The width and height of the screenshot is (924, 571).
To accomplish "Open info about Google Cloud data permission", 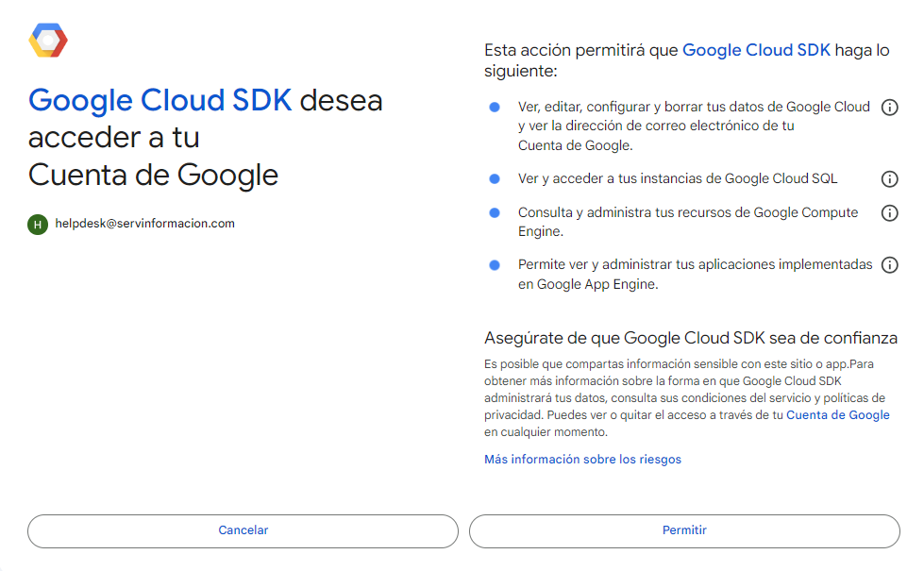I will pos(889,107).
